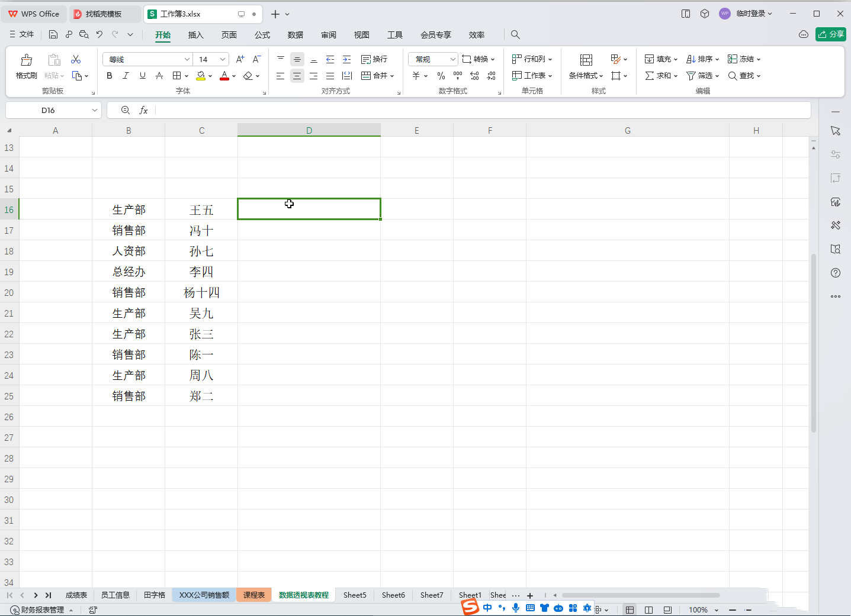Switch to the 课程表 sheet tab

[254, 595]
